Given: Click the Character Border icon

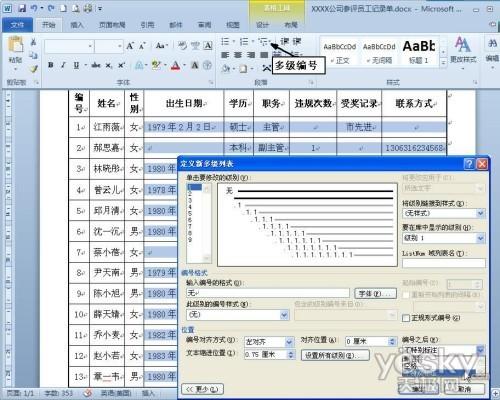Looking at the screenshot, I should [208, 46].
